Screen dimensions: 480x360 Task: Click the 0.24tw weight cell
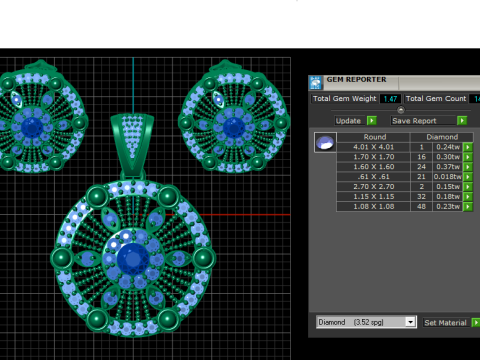(448, 147)
